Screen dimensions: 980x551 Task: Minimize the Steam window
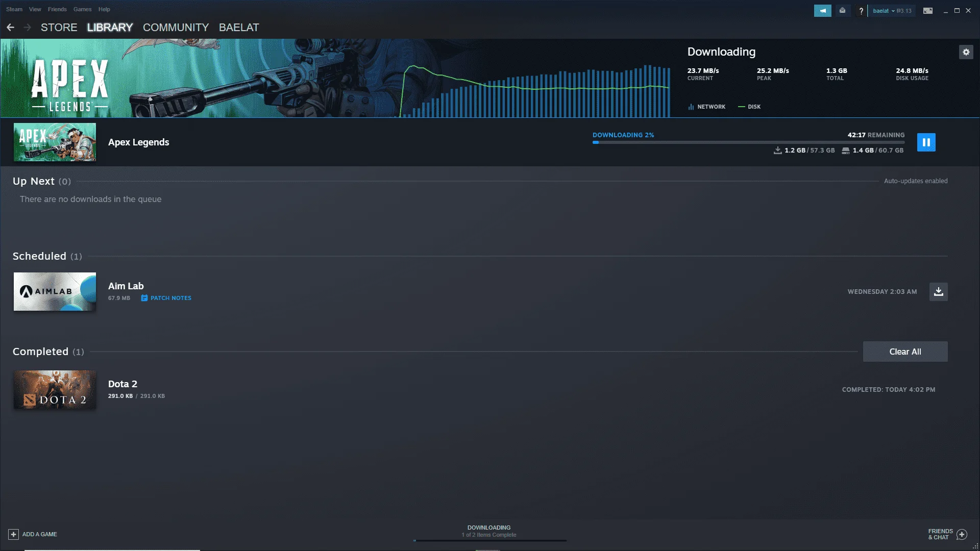coord(945,11)
